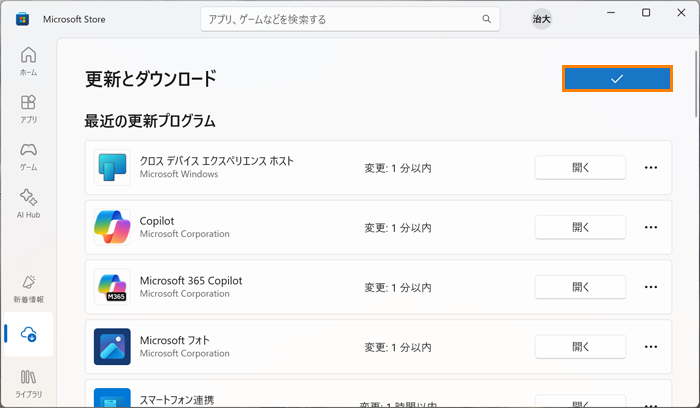Open クロス デバイス エクスペリエンス ホスト via 開く
The width and height of the screenshot is (700, 408).
(x=580, y=167)
